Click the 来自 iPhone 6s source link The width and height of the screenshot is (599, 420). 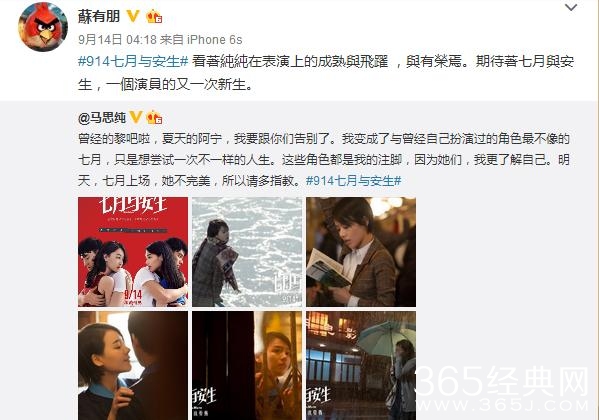pyautogui.click(x=201, y=39)
